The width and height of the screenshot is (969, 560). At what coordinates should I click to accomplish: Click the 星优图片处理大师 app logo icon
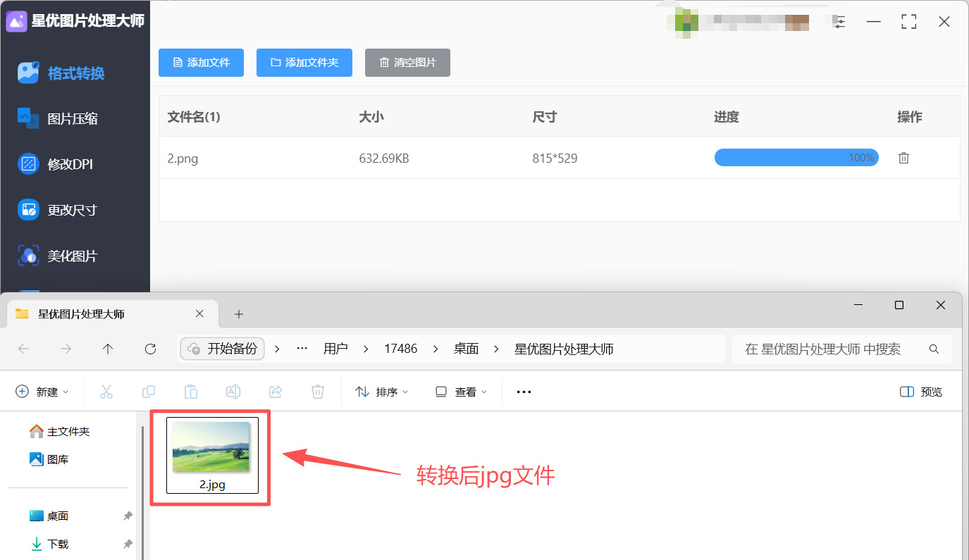pos(16,21)
